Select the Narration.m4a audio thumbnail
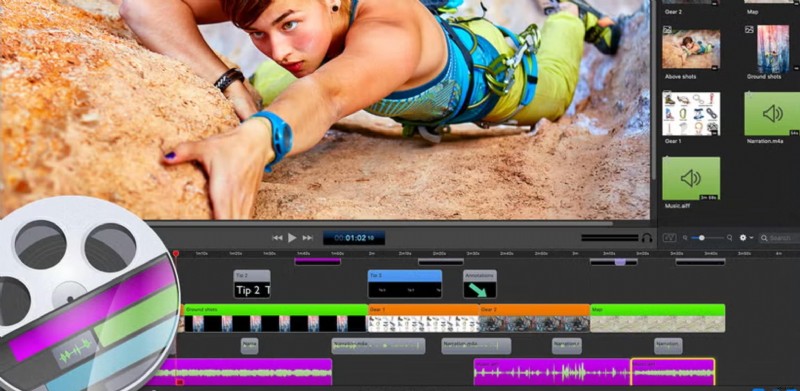Screen dimensions: 800x391 click(x=772, y=113)
